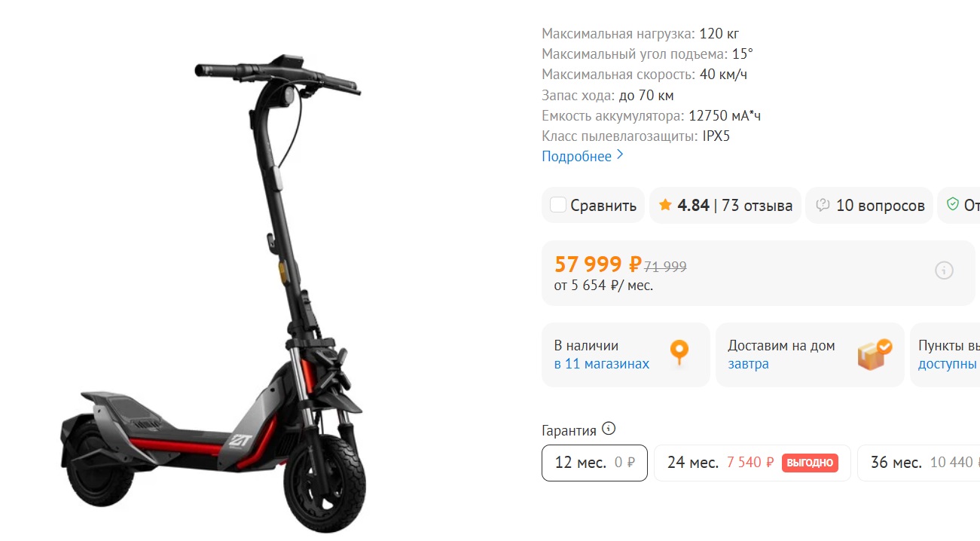Open the price info circle icon
This screenshot has width=980, height=541.
click(944, 270)
